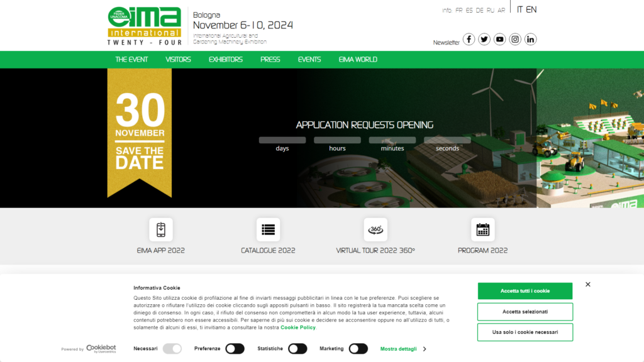Open EIMA APP 2022 text link

161,250
